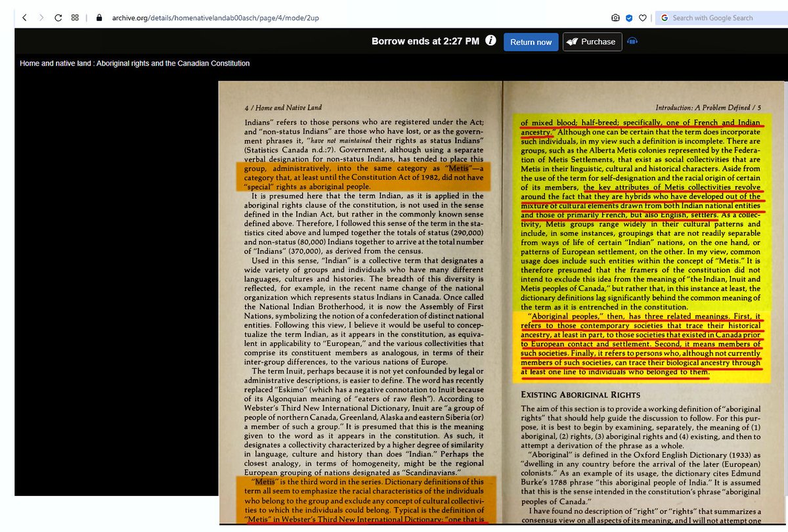Open the tab grid overview icon
Screen dimensions: 788x532
click(x=76, y=18)
